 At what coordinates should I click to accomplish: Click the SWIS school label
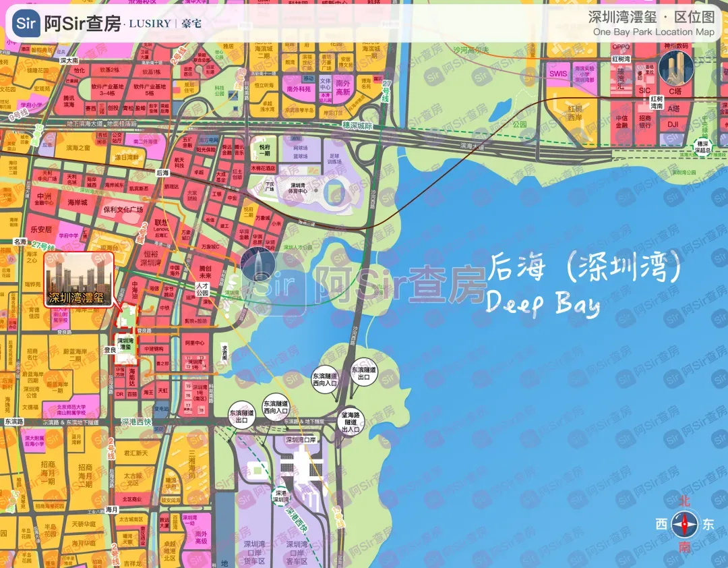coord(558,74)
